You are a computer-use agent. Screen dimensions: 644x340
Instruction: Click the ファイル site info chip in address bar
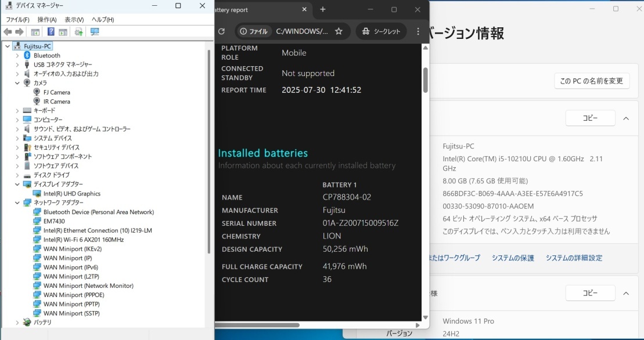click(x=254, y=31)
